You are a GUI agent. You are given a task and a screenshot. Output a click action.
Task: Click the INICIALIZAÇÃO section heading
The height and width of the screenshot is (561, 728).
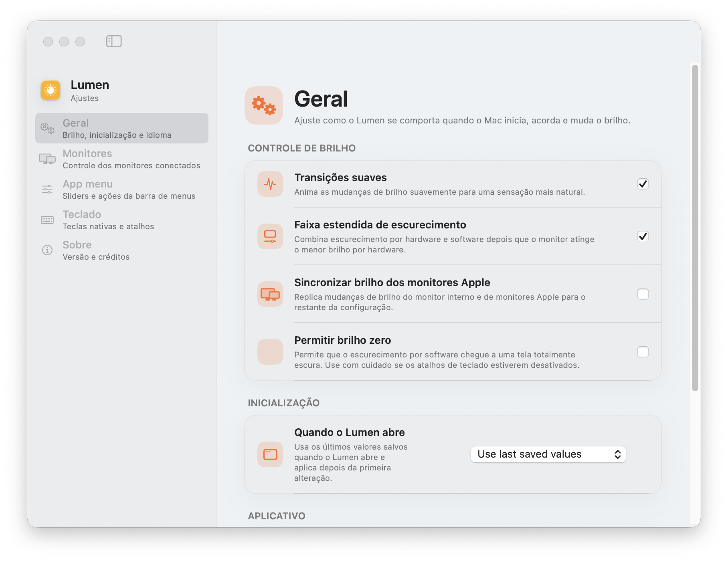(x=283, y=403)
